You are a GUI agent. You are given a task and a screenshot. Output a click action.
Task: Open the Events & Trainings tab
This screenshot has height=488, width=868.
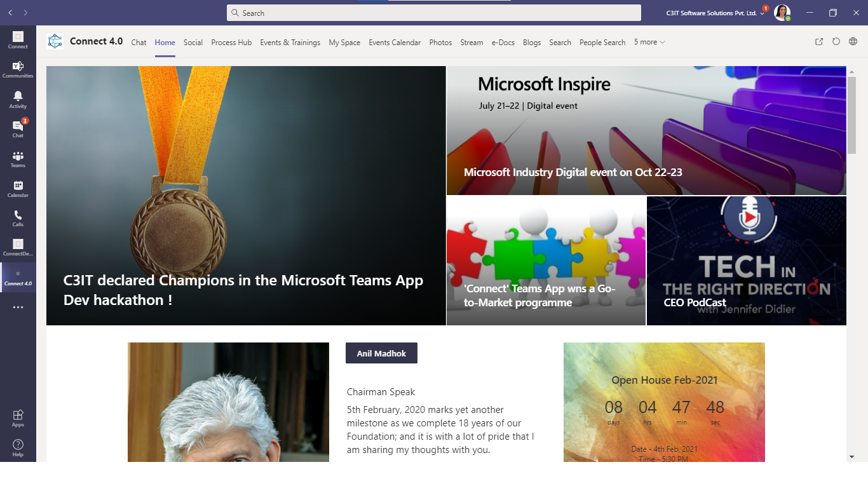(290, 43)
